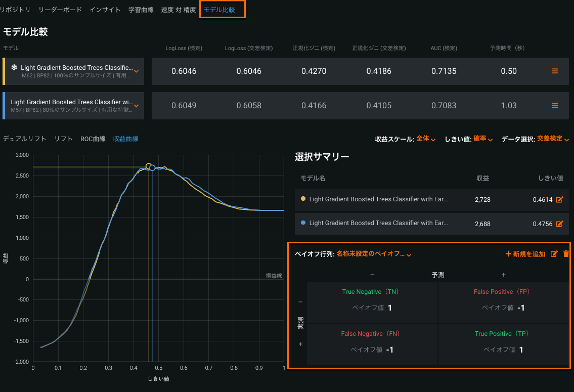Open the ペイオフ行列 name dropdown
Image resolution: width=574 pixels, height=392 pixels.
point(374,254)
